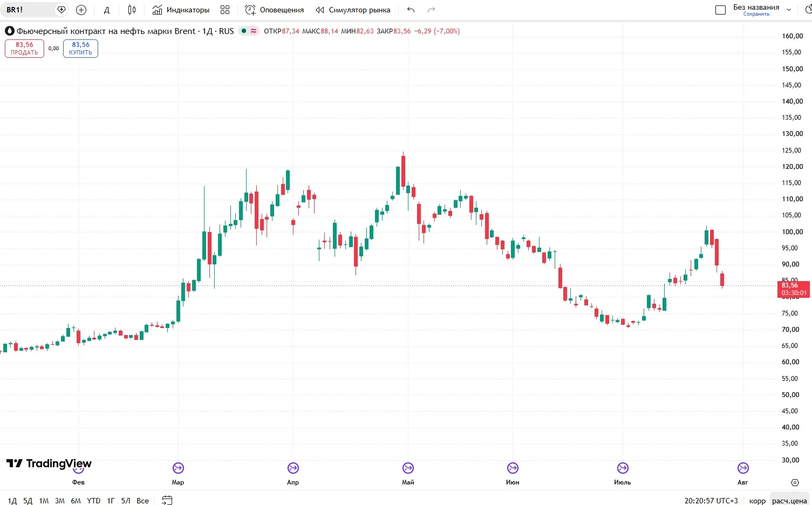Click the КУПИТЬ 83,56 buy button
The image size is (812, 505).
point(80,49)
